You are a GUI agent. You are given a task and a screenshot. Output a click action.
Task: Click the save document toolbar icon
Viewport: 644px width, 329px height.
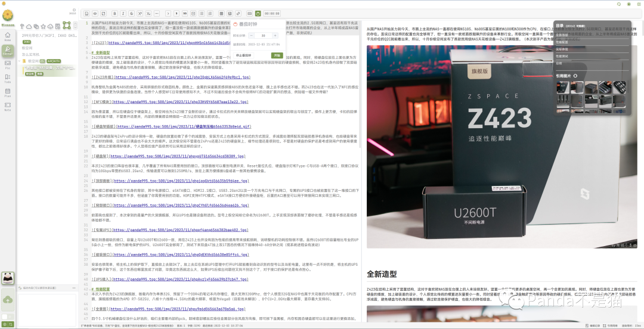[86, 14]
